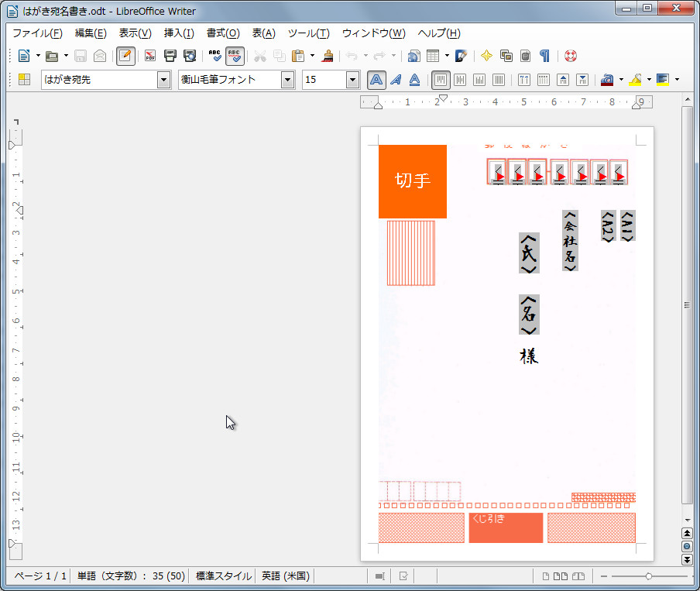Open the Navigator star icon

click(x=486, y=56)
